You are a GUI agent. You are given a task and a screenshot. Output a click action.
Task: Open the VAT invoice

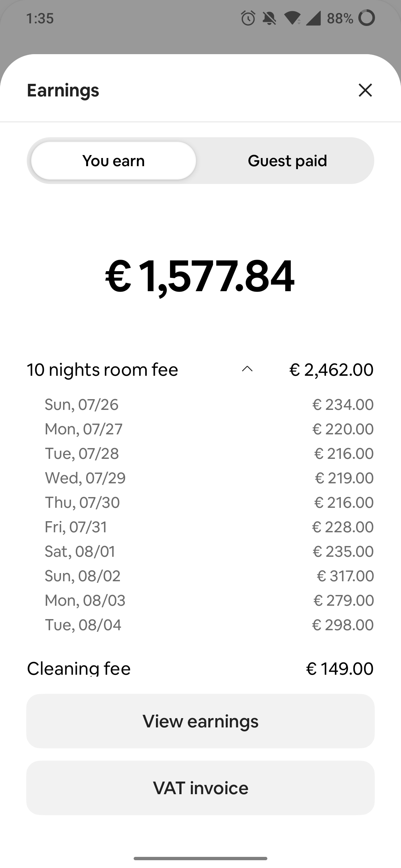(x=200, y=788)
